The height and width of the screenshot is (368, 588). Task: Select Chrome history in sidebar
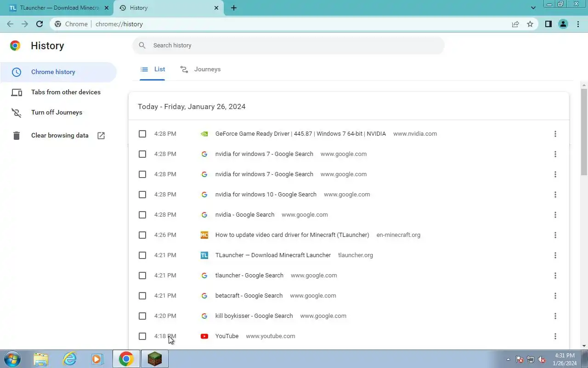(x=58, y=72)
